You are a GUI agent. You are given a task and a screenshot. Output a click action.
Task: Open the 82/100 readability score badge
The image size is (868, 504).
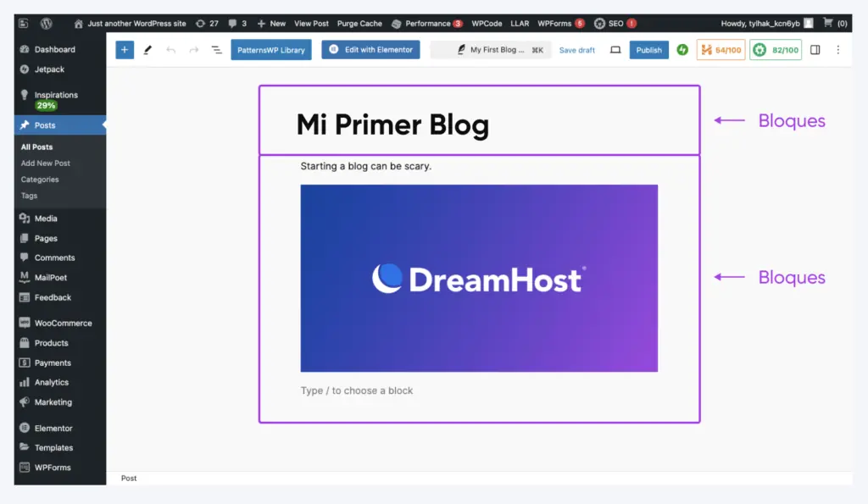[x=775, y=50]
